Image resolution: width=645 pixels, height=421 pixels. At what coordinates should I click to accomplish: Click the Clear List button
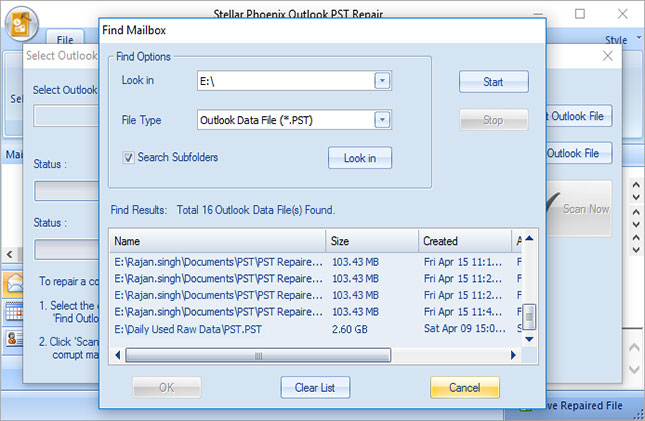(x=314, y=387)
